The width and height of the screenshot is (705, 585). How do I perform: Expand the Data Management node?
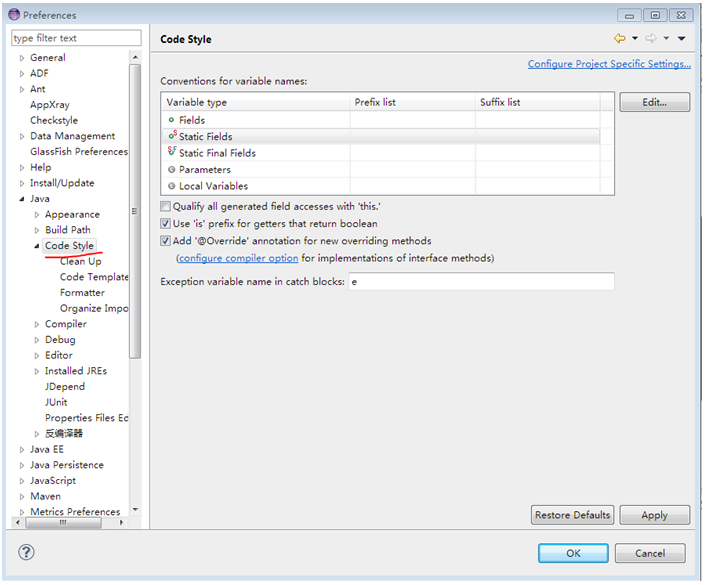22,136
